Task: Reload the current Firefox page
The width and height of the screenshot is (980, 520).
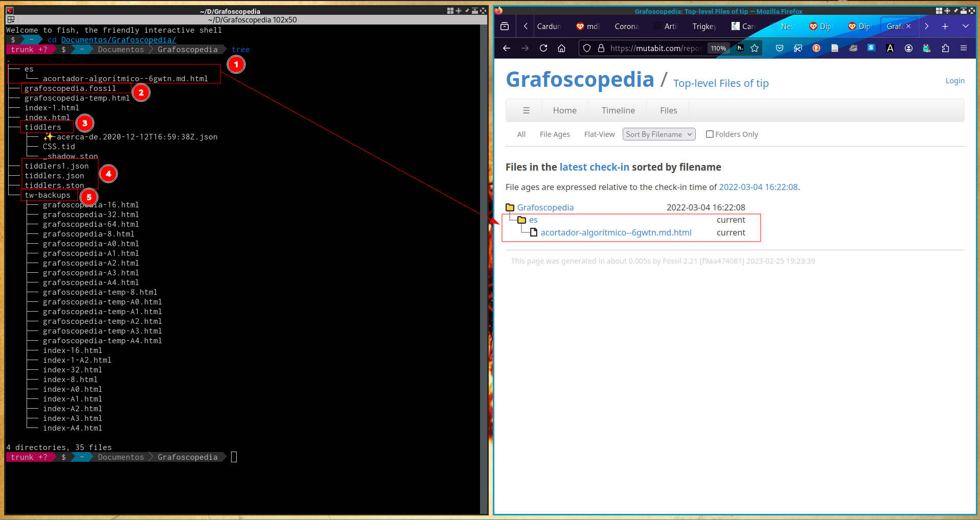Action: click(543, 48)
